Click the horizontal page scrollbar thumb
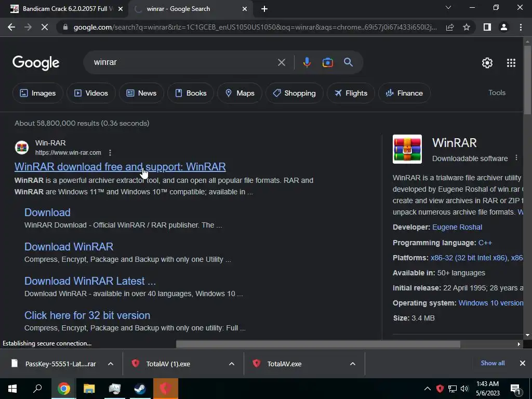The height and width of the screenshot is (399, 532). coord(318,344)
